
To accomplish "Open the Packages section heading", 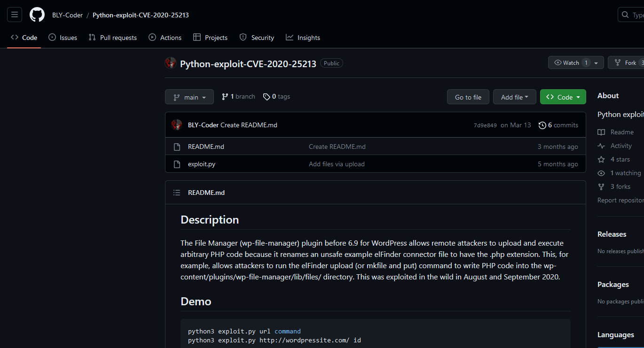I will 613,285.
